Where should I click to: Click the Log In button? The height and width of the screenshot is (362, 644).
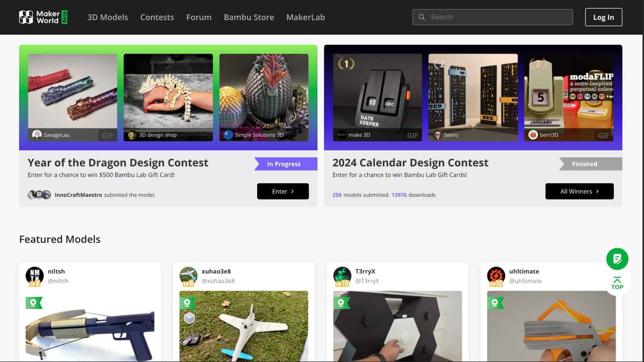[603, 17]
